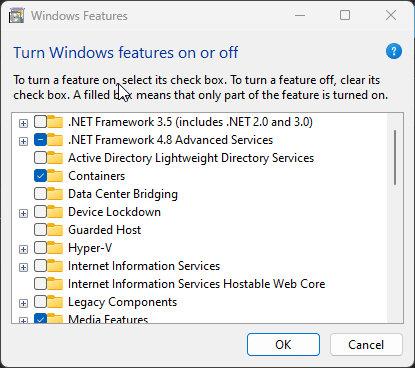Toggle the .NET Framework 4.8 Advanced Services checkbox
Image resolution: width=415 pixels, height=368 pixels.
click(40, 140)
